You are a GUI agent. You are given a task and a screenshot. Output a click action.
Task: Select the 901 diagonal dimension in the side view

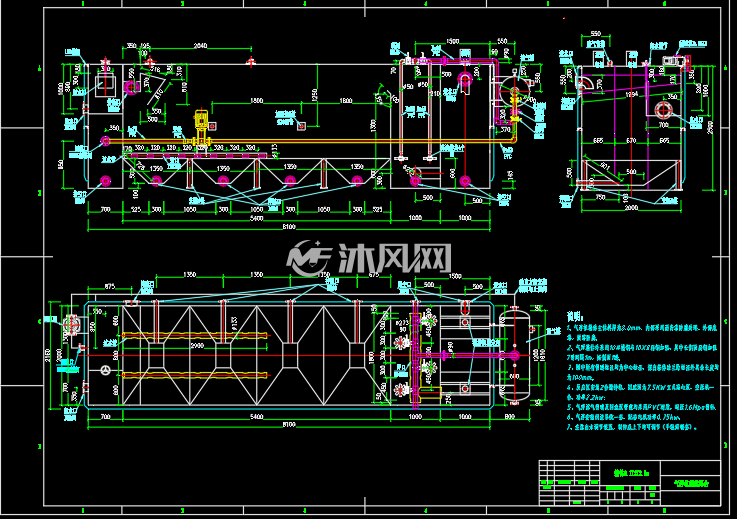[605, 167]
